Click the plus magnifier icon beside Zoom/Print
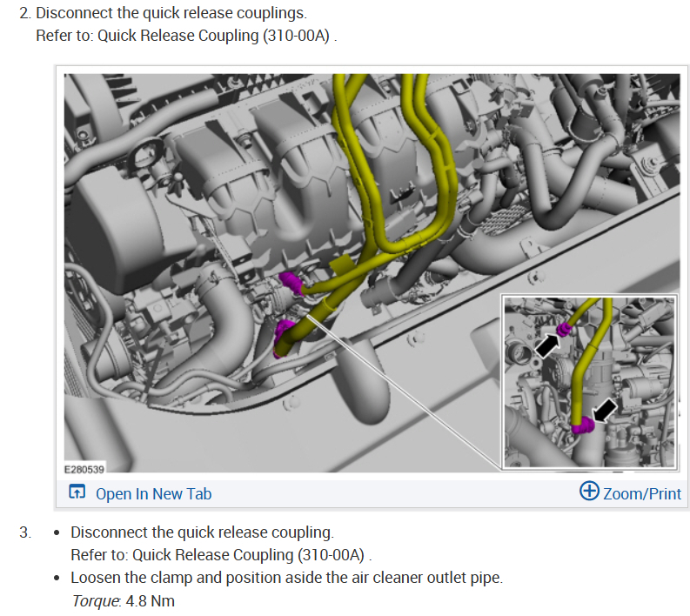690x616 pixels. (x=589, y=491)
